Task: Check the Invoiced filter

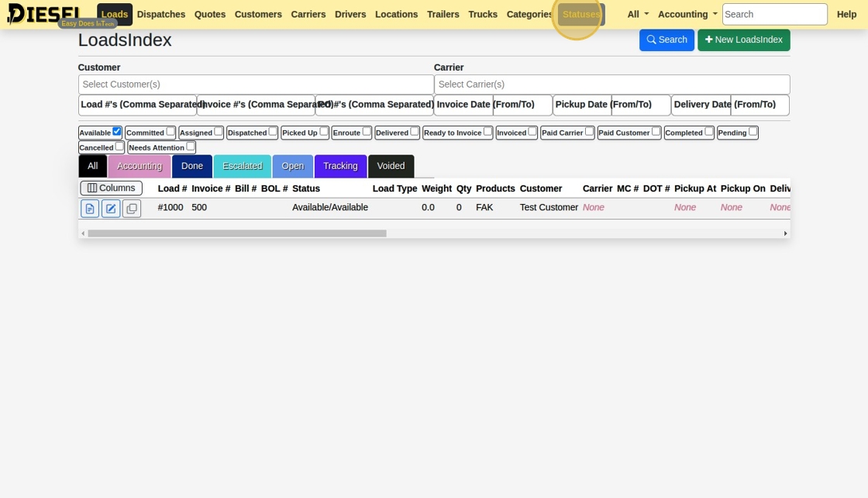Action: click(x=532, y=132)
